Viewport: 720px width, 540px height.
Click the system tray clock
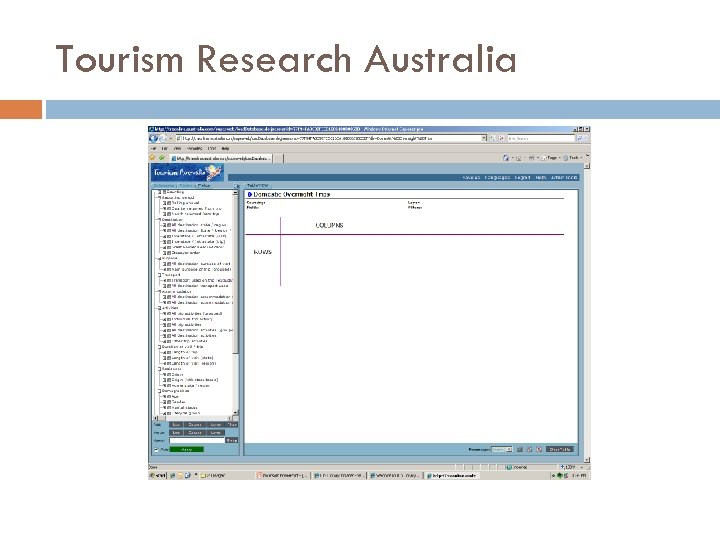(x=579, y=476)
